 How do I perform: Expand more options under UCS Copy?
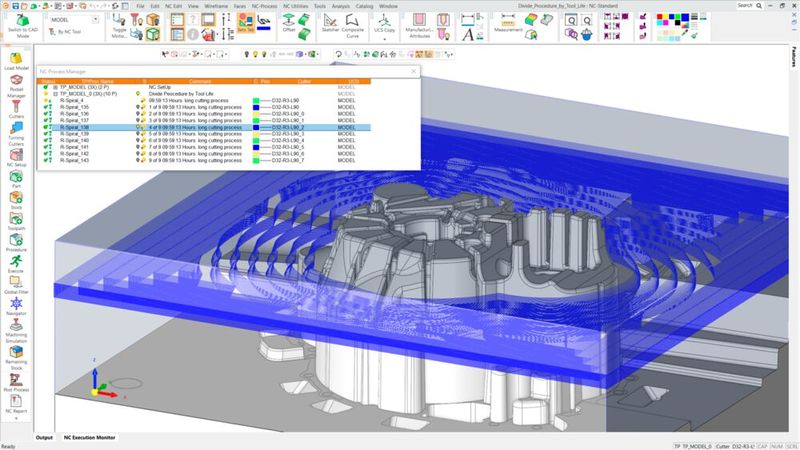384,38
